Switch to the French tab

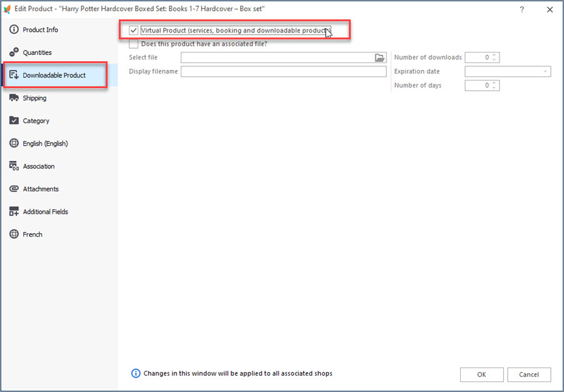tap(59, 234)
